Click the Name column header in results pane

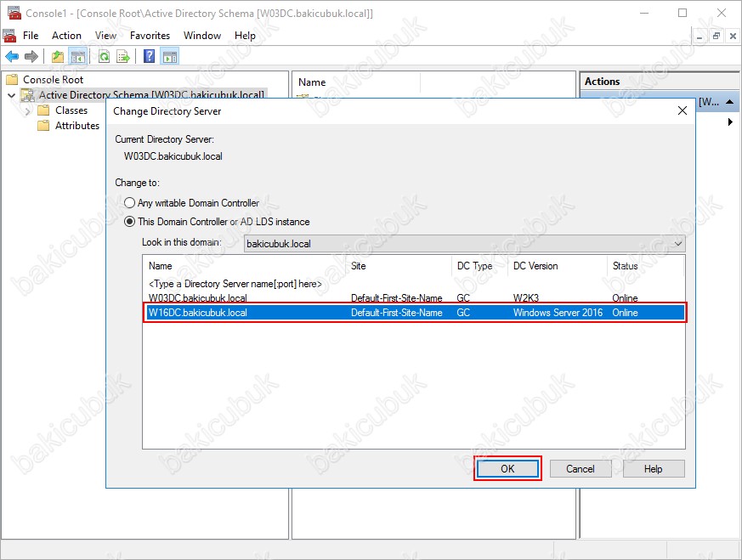click(x=356, y=82)
